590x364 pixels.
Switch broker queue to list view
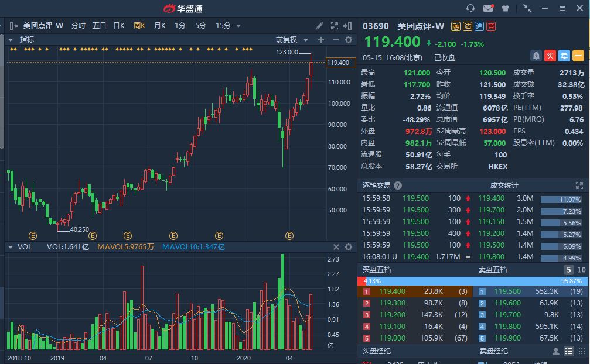tap(568, 351)
